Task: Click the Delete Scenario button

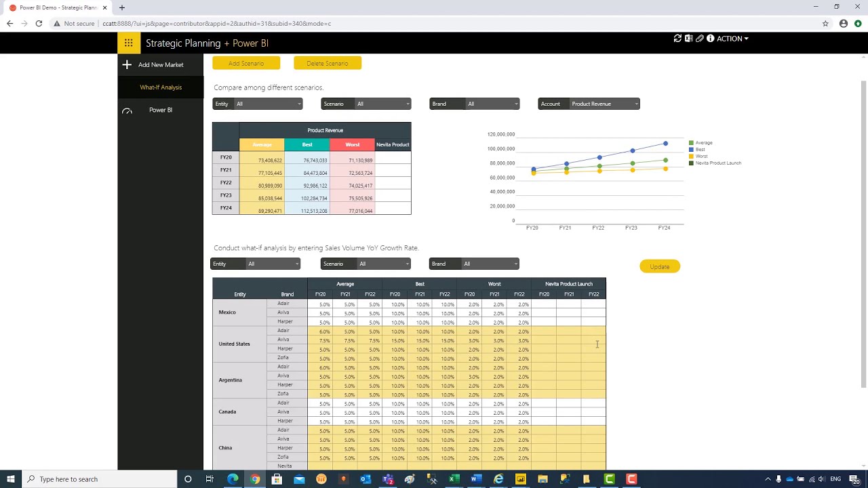Action: pos(328,63)
